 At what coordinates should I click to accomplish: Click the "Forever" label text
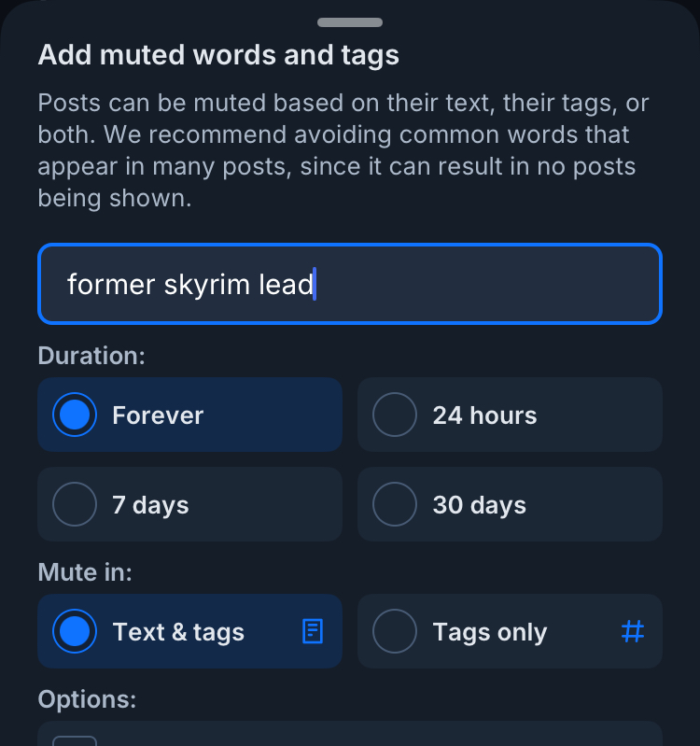pyautogui.click(x=158, y=415)
